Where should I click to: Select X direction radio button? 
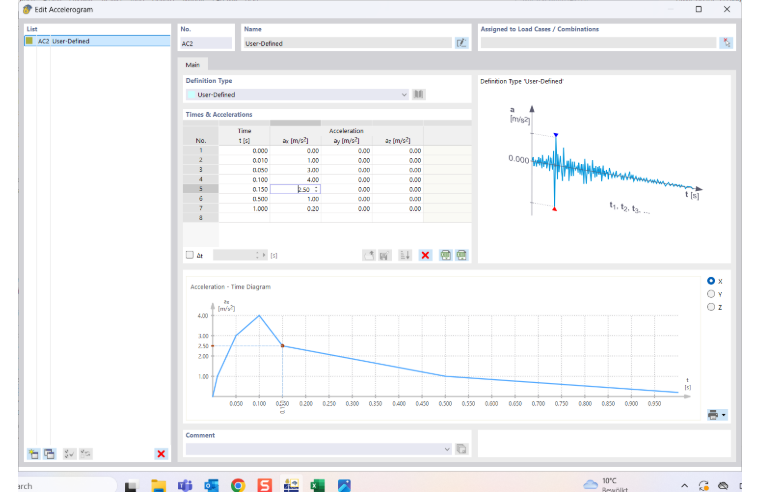pyautogui.click(x=711, y=281)
